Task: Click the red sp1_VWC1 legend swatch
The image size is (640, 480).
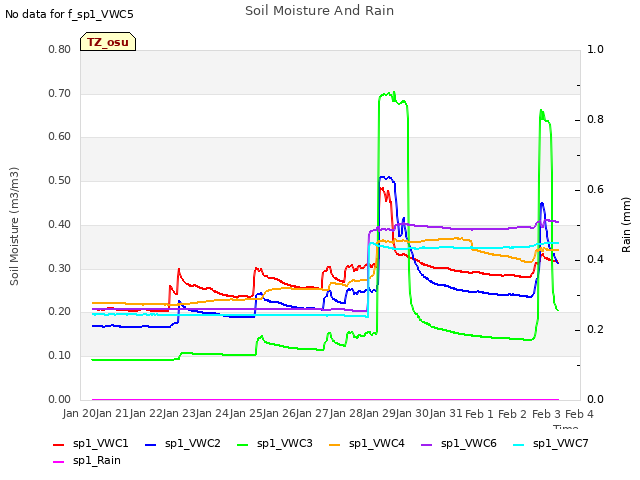Action: pos(59,445)
